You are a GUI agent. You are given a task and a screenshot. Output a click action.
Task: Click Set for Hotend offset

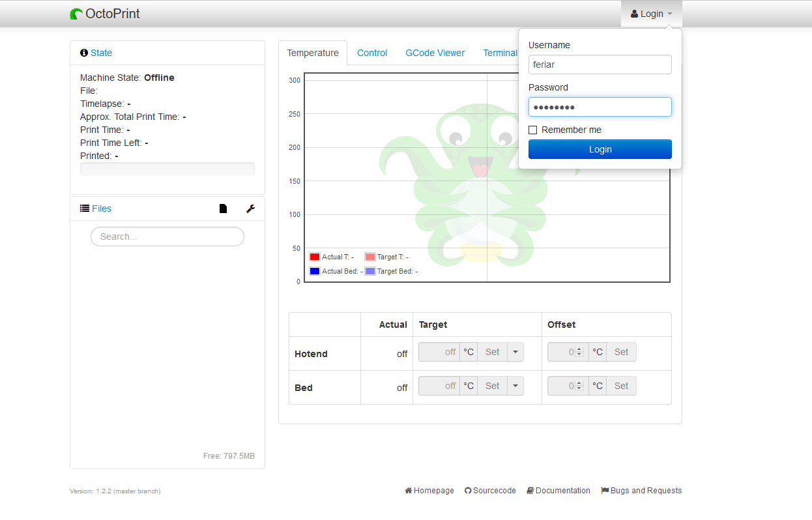[x=621, y=352]
